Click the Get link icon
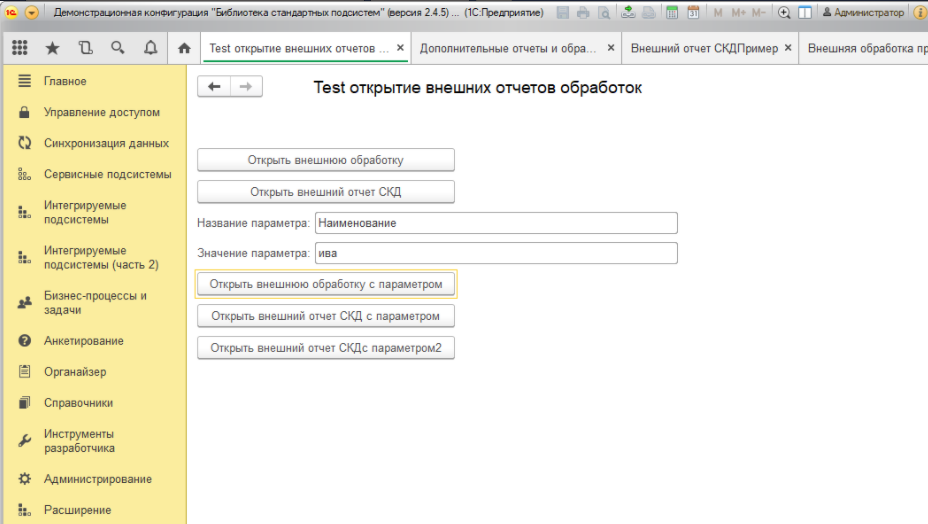 [628, 12]
